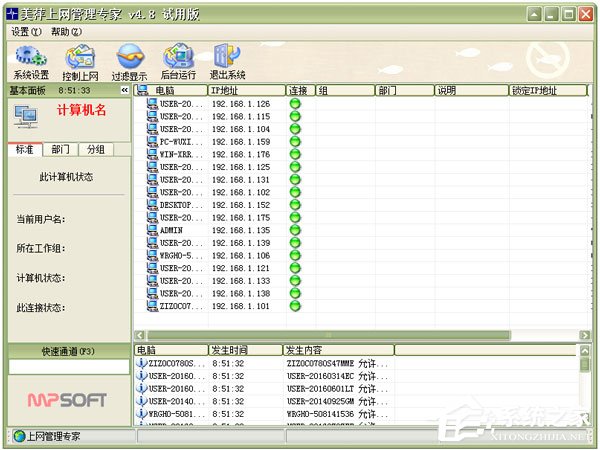
Task: Click the 控制上网 internet control icon
Action: click(x=80, y=61)
